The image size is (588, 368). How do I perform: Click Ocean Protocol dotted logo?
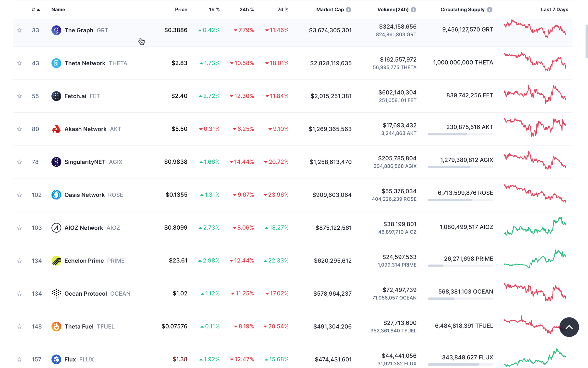56,293
